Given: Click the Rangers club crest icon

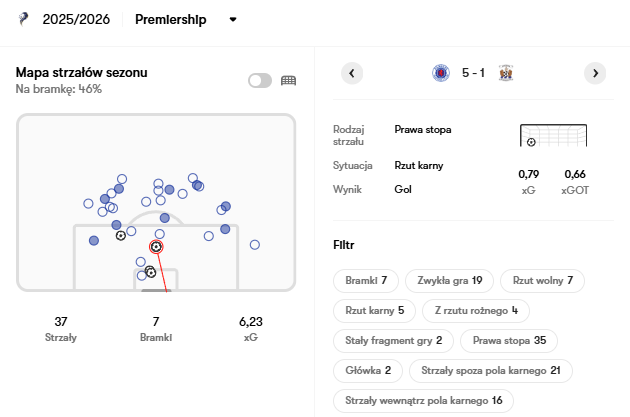Looking at the screenshot, I should tap(441, 73).
